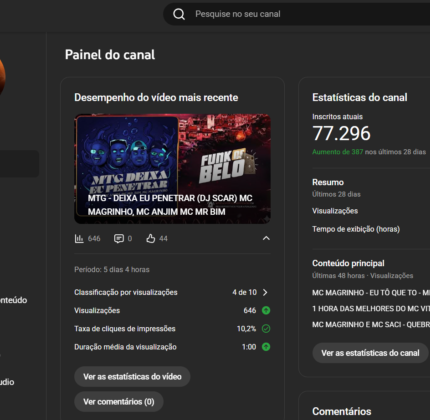The width and height of the screenshot is (430, 420).
Task: Select the highlighted sidebar menu item
Action: point(19,164)
